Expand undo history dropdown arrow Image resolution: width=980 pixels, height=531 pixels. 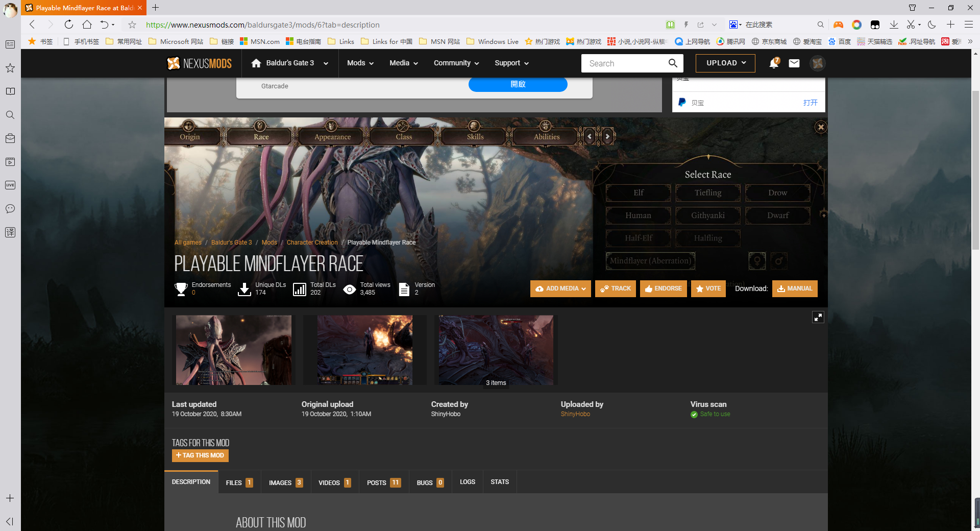(x=113, y=25)
